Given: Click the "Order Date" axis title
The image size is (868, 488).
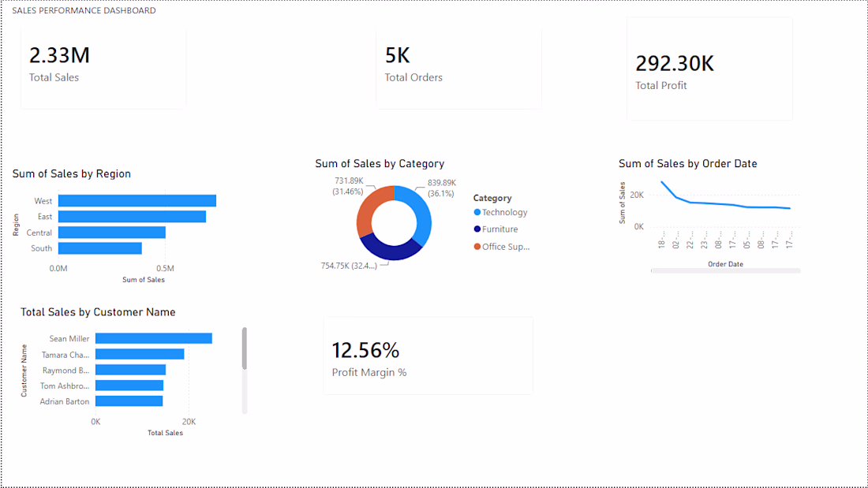Looking at the screenshot, I should coord(725,264).
